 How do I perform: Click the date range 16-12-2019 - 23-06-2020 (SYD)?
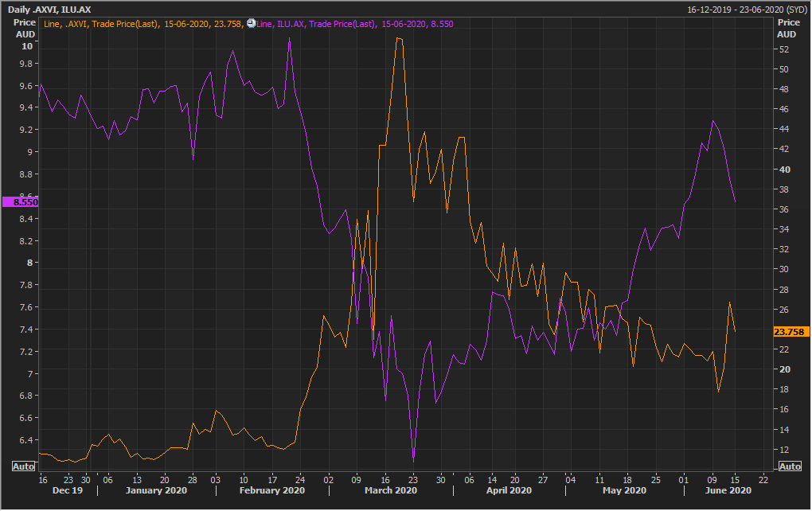(x=747, y=10)
